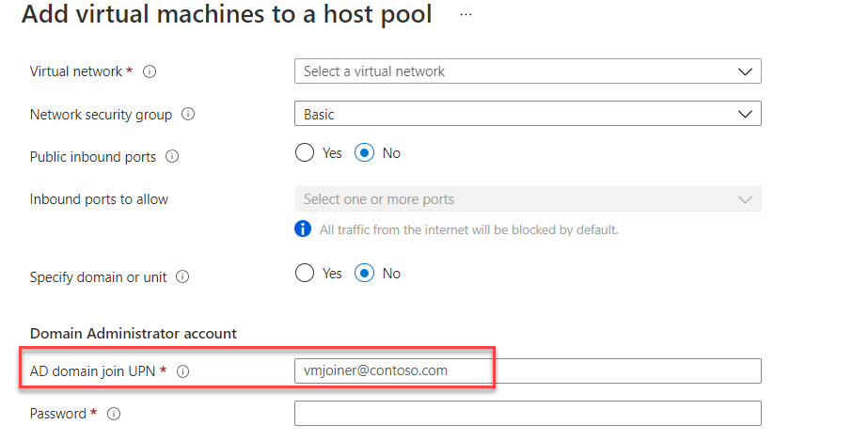This screenshot has height=441, width=868.
Task: Select Yes for Public inbound ports
Action: (x=305, y=152)
